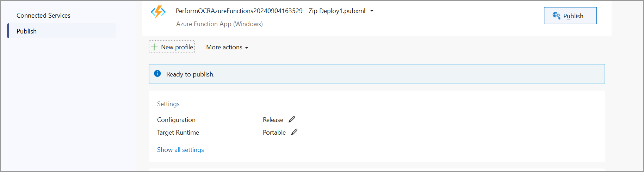644x172 pixels.
Task: Select the Zip Deploy1.pubxml profile name
Action: (x=270, y=11)
